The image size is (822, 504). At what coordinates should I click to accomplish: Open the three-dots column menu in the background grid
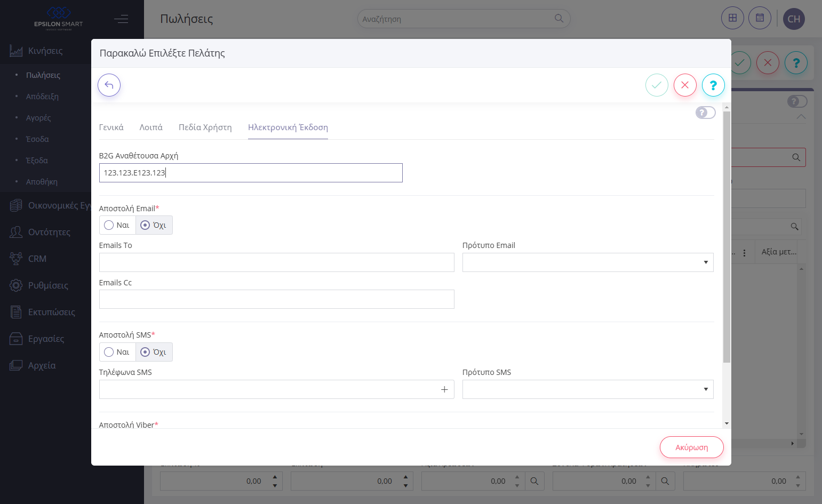[744, 252]
